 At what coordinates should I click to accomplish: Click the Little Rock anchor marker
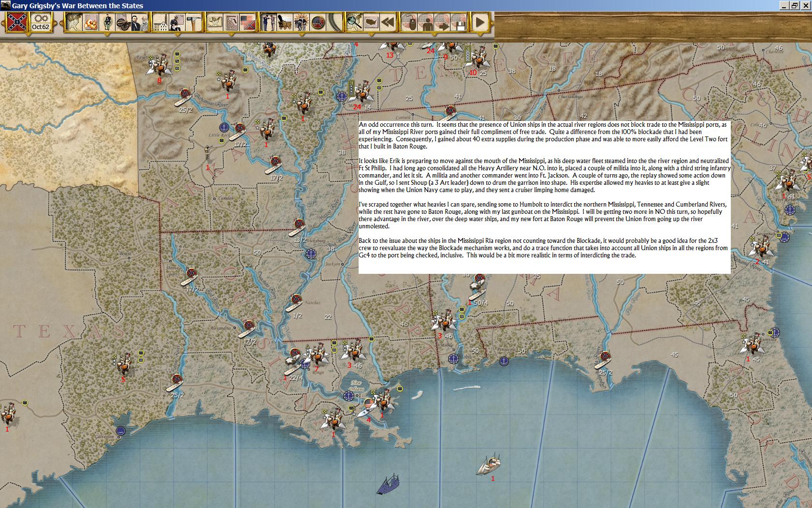click(x=224, y=127)
